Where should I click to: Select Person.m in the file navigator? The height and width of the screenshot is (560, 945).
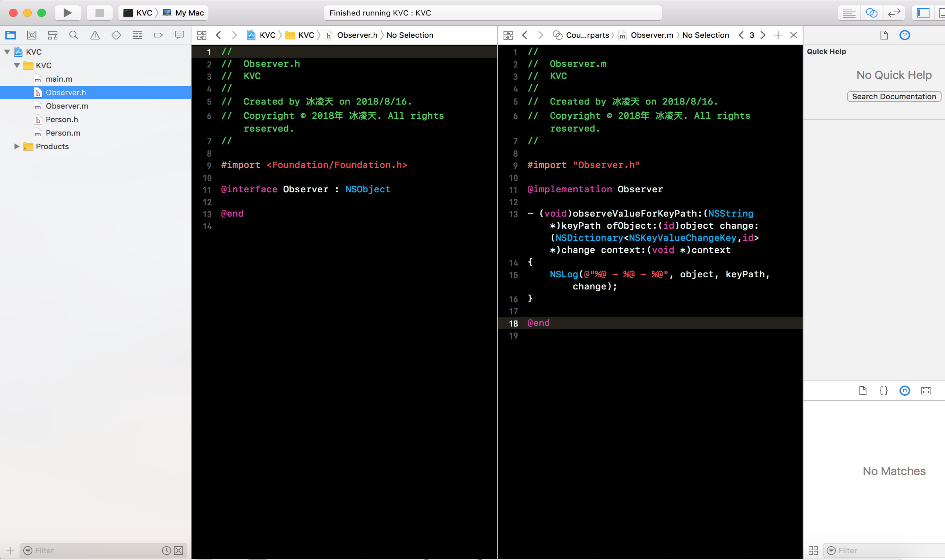pyautogui.click(x=63, y=133)
